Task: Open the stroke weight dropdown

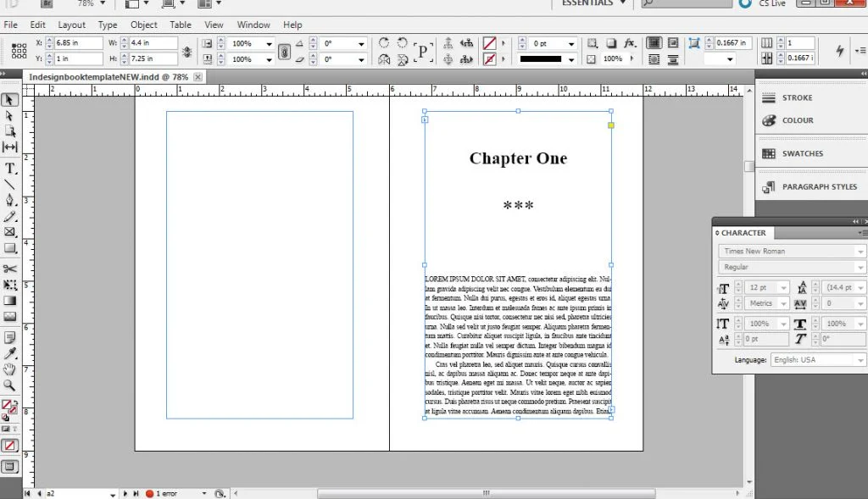Action: (572, 43)
